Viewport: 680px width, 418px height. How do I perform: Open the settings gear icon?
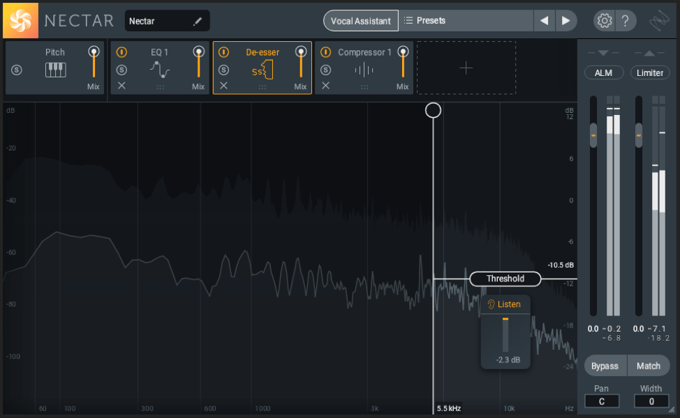(604, 20)
